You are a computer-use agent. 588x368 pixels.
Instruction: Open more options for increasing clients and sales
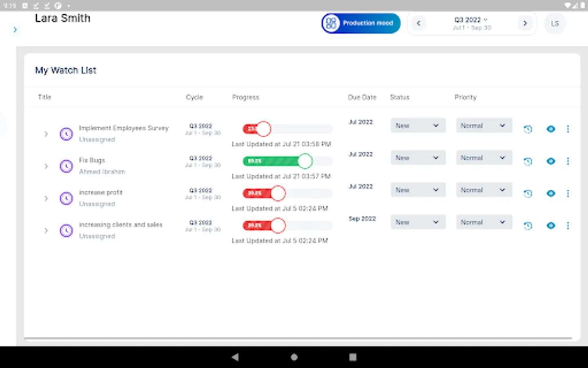pos(568,226)
